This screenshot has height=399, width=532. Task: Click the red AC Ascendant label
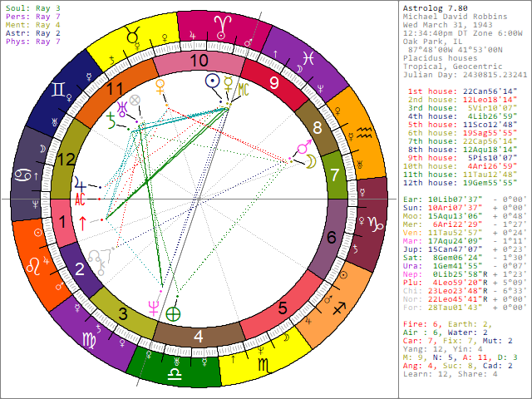coord(80,199)
